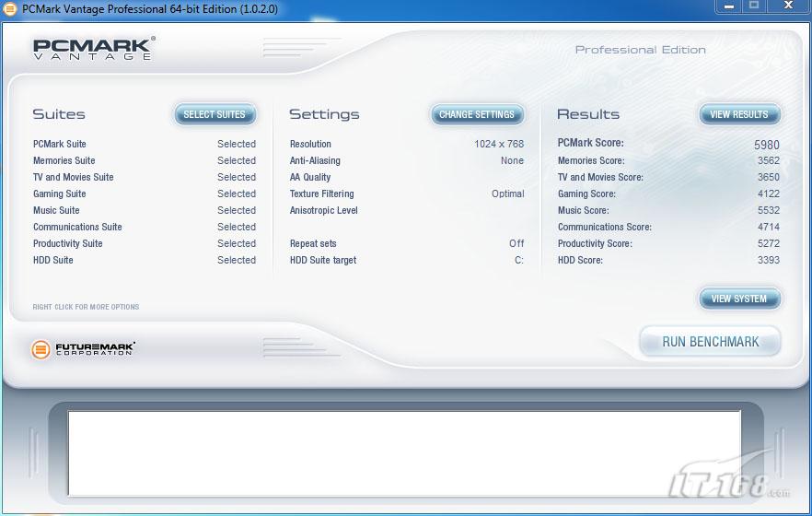Open View System information
Image resolution: width=812 pixels, height=516 pixels.
tap(739, 299)
